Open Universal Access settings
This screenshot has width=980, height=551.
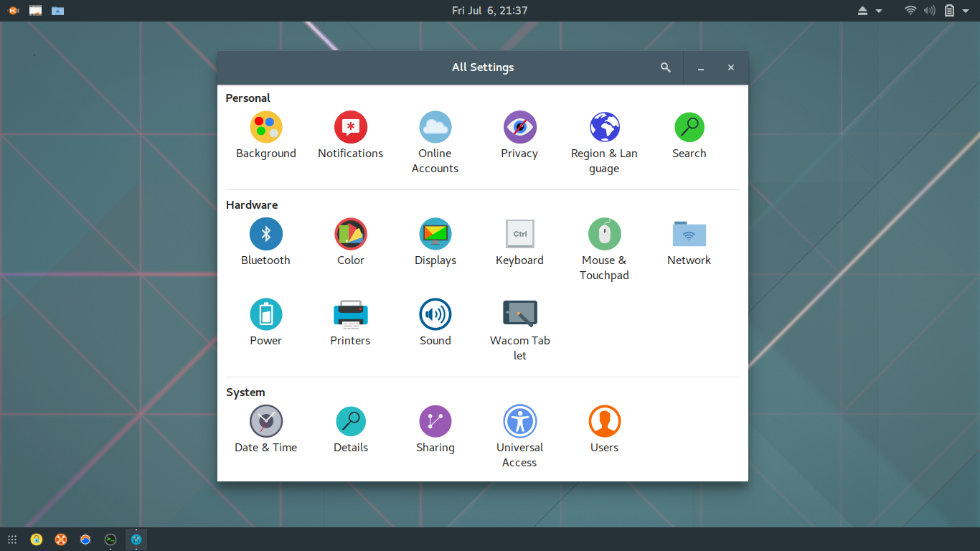[520, 437]
